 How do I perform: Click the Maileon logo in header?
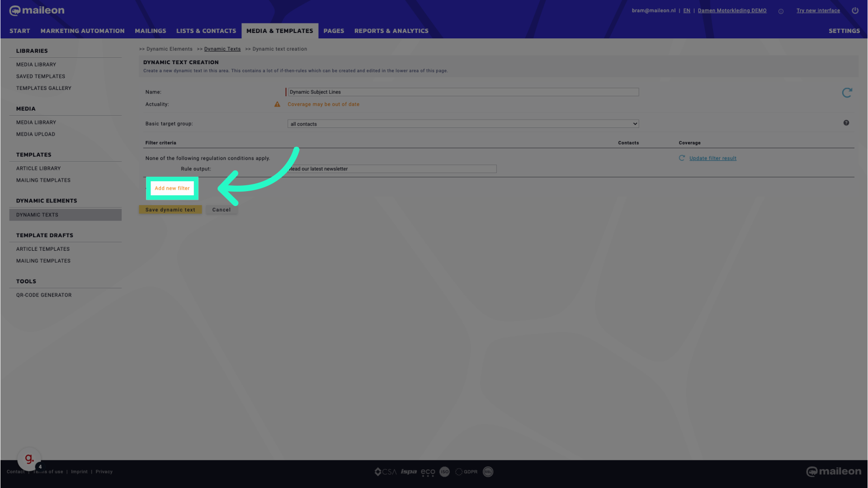pyautogui.click(x=37, y=10)
